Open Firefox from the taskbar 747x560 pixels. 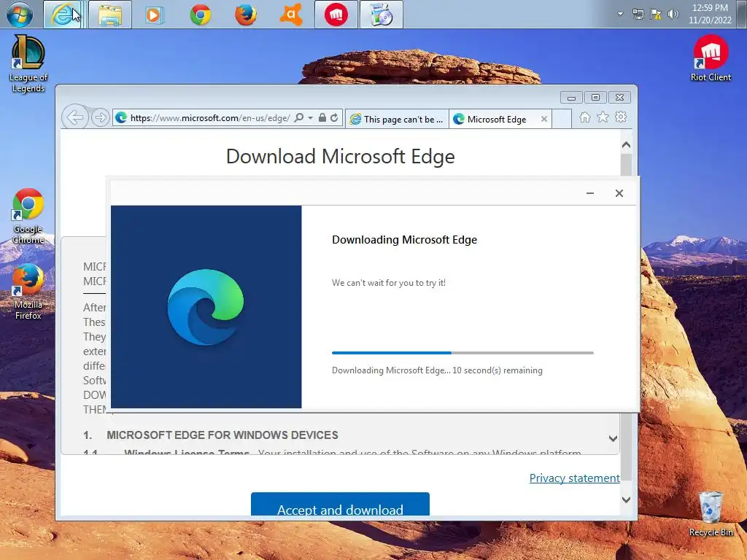coord(246,15)
